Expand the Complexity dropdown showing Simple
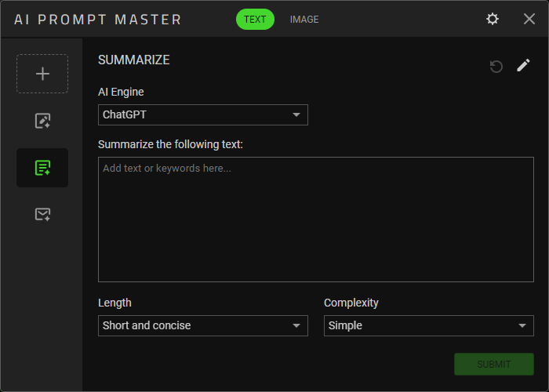549x392 pixels. [x=429, y=325]
